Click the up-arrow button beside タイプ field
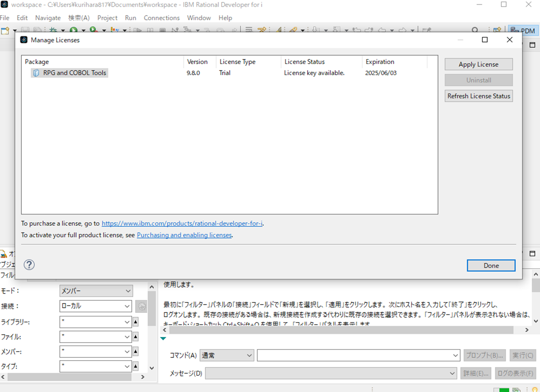This screenshot has height=392, width=540. [136, 366]
